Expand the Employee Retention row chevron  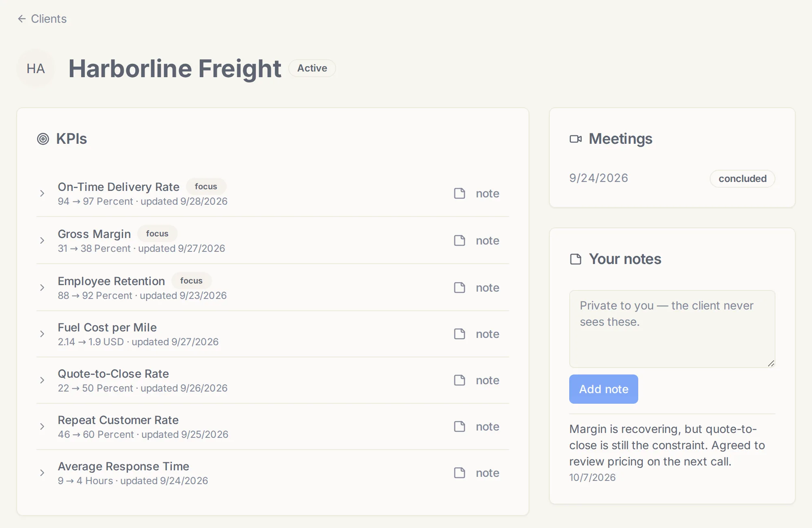click(42, 288)
